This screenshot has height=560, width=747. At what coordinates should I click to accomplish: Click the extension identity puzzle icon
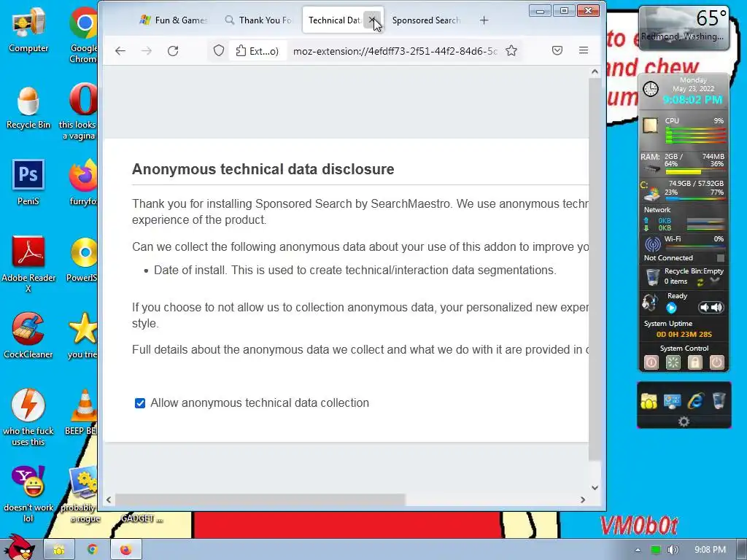[241, 51]
